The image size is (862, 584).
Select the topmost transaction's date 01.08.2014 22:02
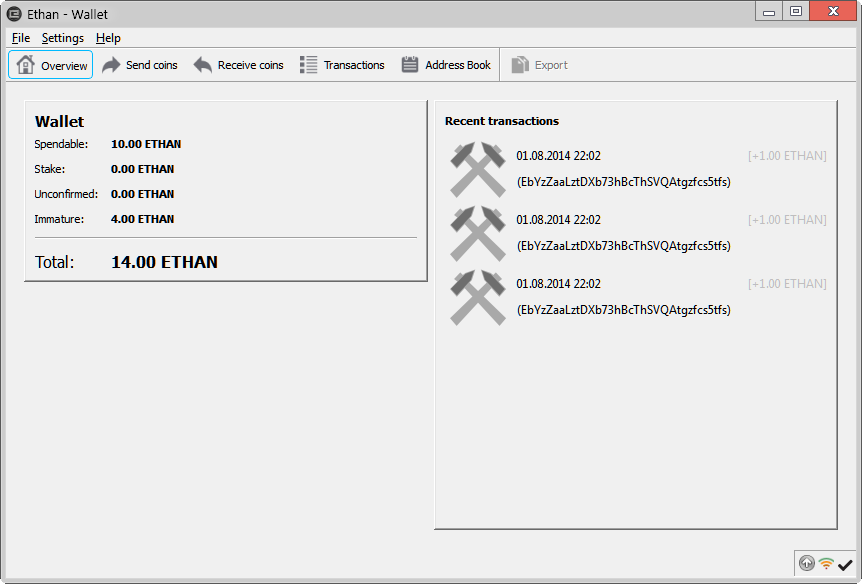[559, 156]
